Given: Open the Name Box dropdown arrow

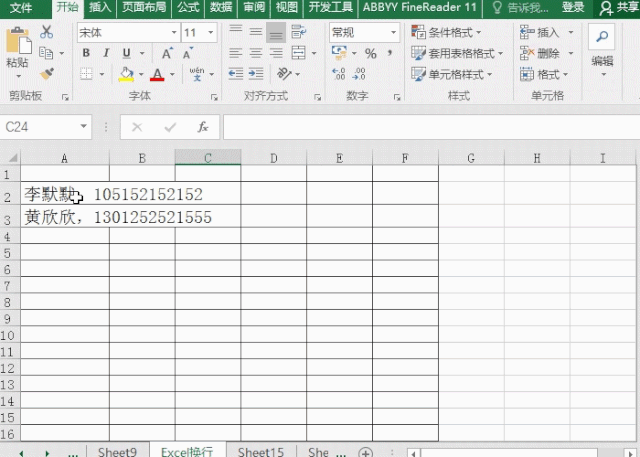Looking at the screenshot, I should [x=83, y=126].
